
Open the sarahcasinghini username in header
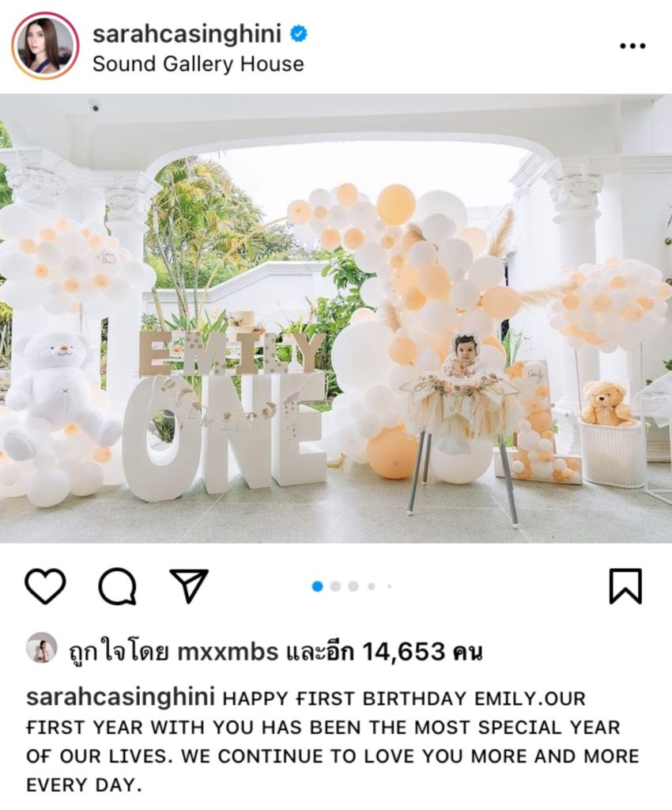187,34
